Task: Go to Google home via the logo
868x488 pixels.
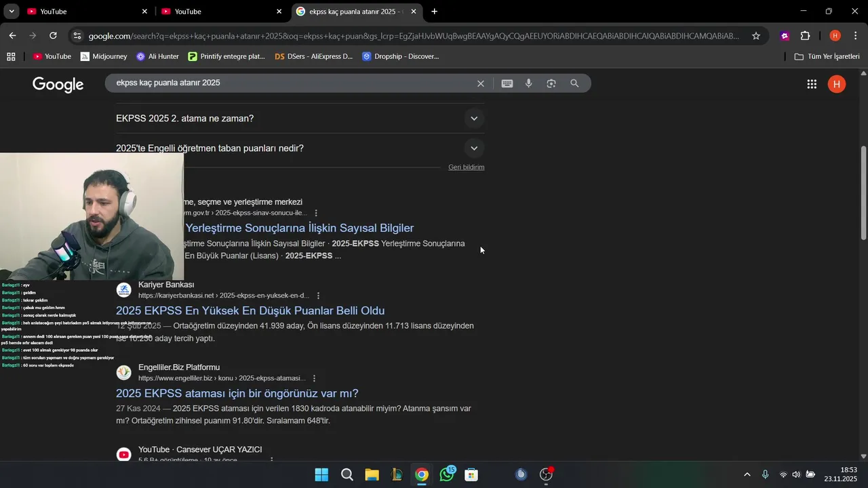Action: pos(58,84)
